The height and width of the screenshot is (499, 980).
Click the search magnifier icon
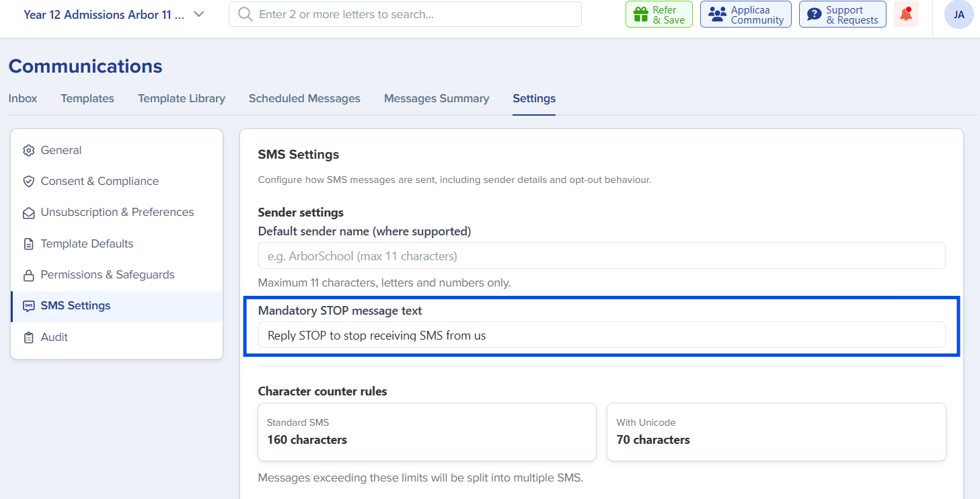246,14
